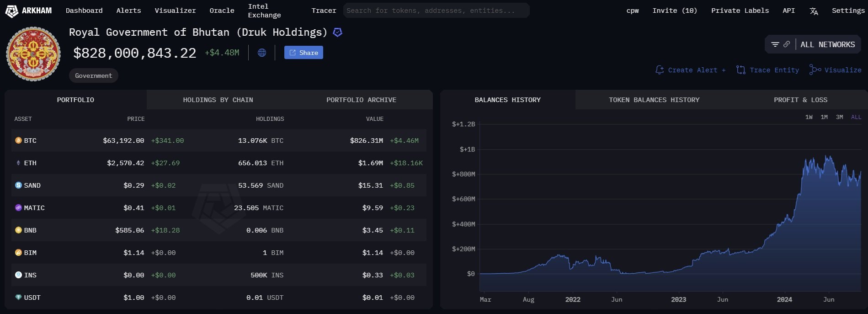The width and height of the screenshot is (868, 314).
Task: Click the Bhutan government emblem avatar
Action: pos(33,54)
